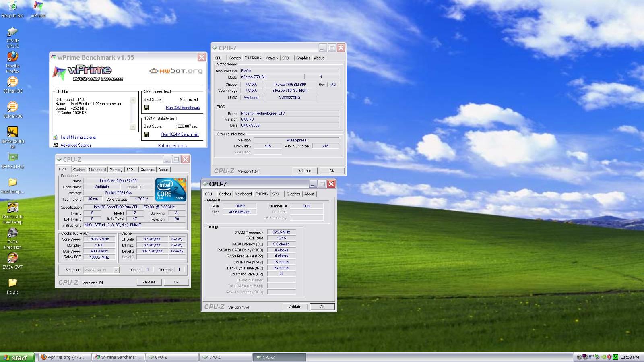644x362 pixels.
Task: Select CPU tab in EVGA motherboard CPU-Z window
Action: (218, 58)
